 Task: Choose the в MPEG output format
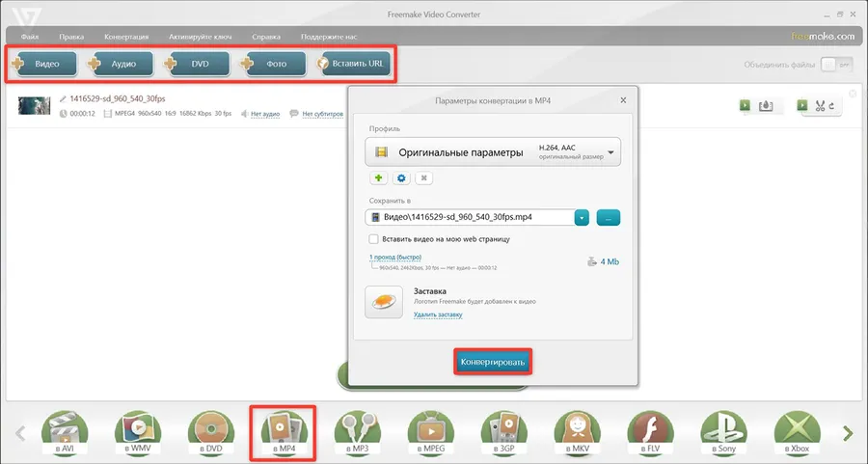point(431,433)
